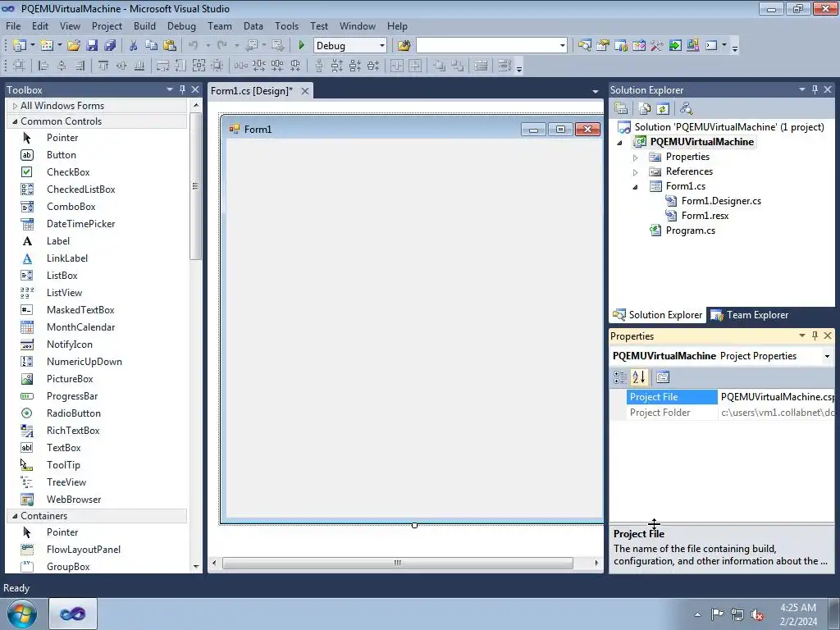The height and width of the screenshot is (630, 840).
Task: Select the Form1.cs [Design] document tab
Action: click(x=252, y=90)
